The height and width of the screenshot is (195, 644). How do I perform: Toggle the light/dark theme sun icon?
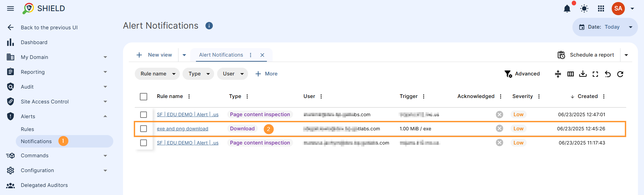584,8
